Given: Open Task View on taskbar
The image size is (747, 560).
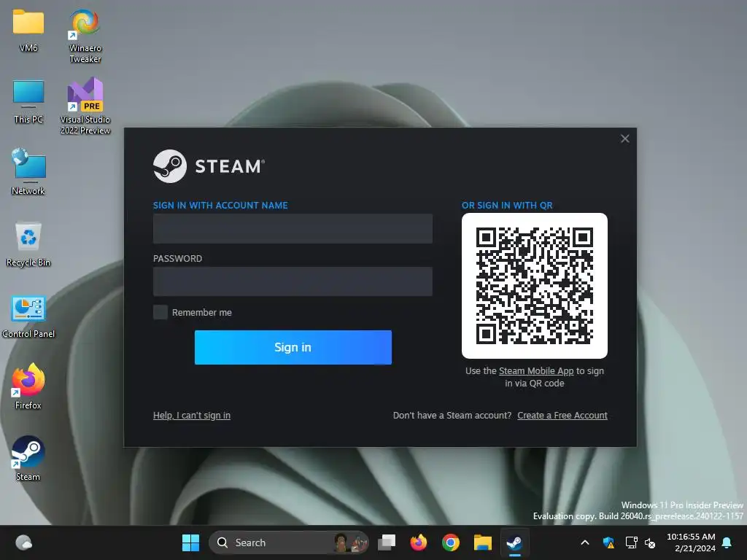Looking at the screenshot, I should tap(387, 542).
